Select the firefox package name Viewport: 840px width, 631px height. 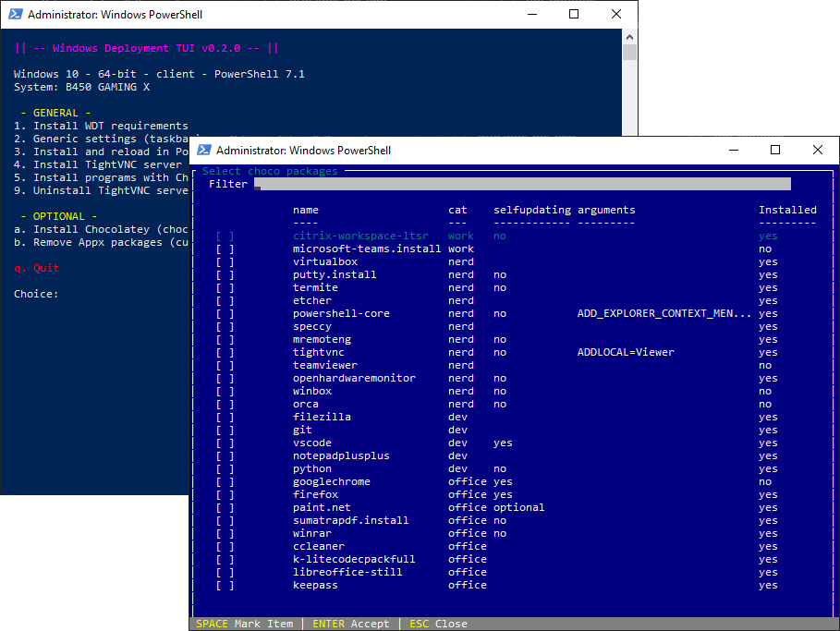(x=315, y=495)
